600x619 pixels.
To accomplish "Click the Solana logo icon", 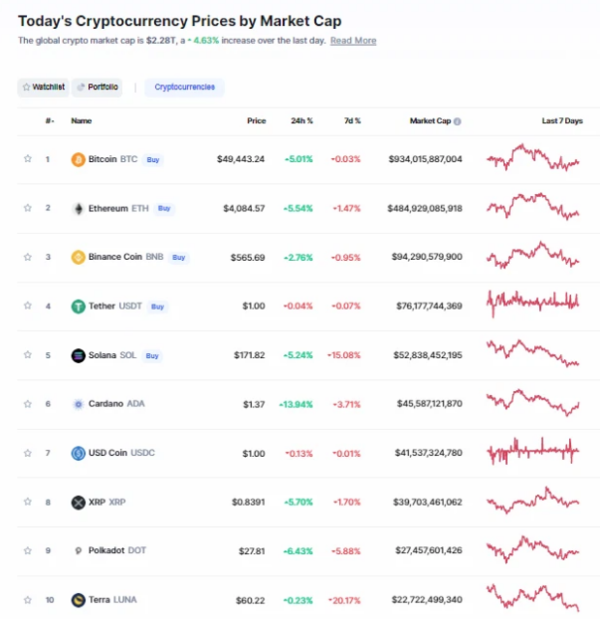I will point(78,355).
